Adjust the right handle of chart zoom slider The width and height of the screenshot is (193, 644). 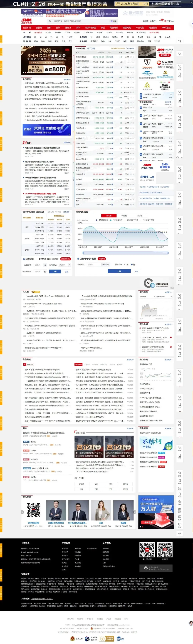169,253
